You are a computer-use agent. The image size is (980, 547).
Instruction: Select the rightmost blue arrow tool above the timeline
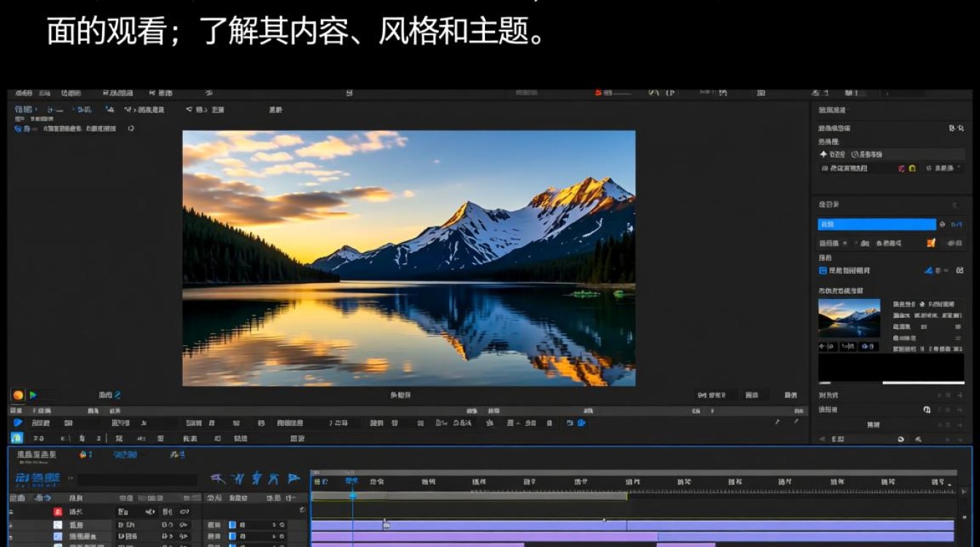(294, 479)
